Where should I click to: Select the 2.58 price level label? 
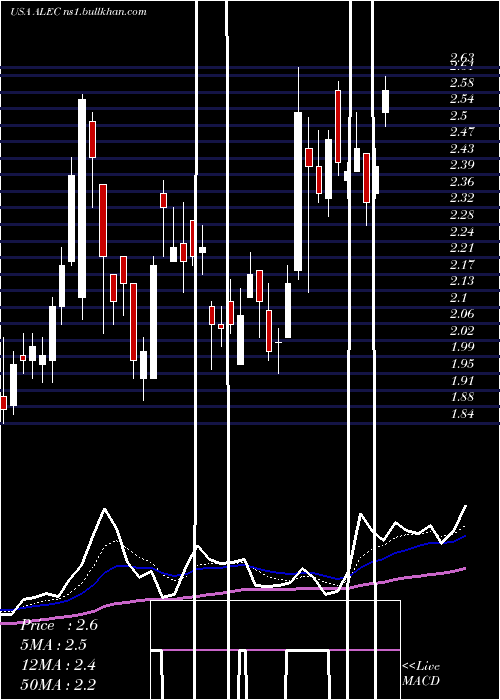pyautogui.click(x=462, y=83)
